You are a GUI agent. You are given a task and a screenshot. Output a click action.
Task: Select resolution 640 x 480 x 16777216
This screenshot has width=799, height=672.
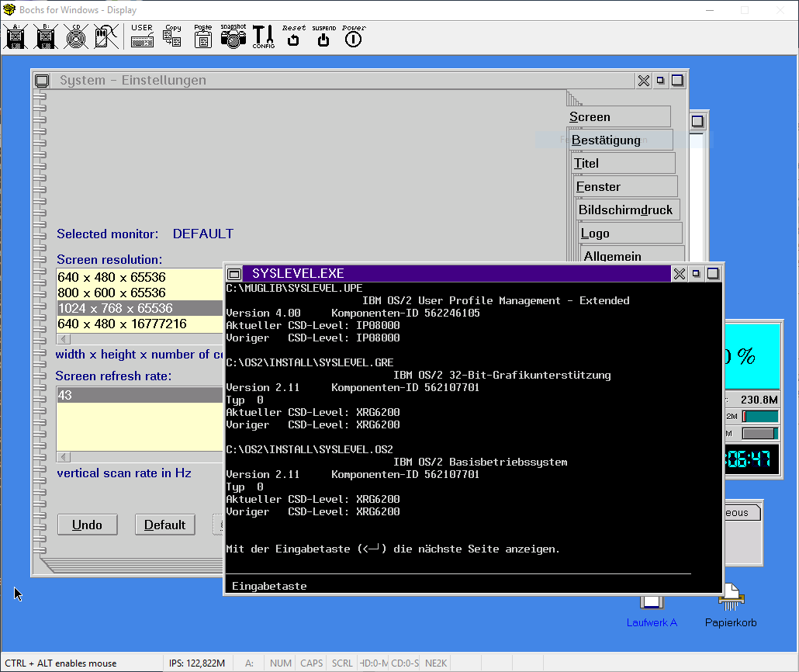[140, 324]
